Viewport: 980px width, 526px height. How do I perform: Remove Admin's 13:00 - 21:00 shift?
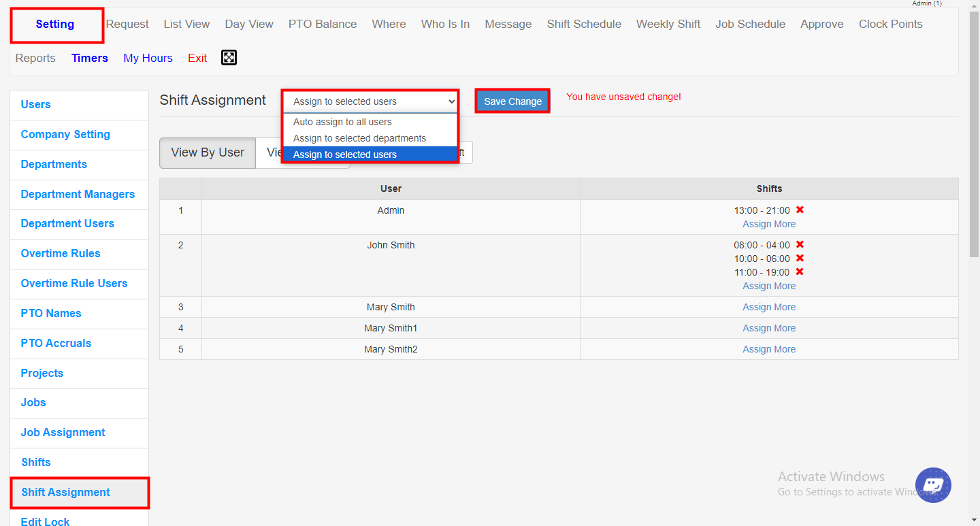coord(800,210)
